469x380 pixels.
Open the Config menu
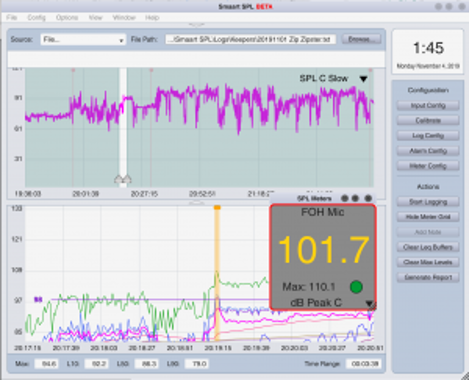(x=36, y=17)
